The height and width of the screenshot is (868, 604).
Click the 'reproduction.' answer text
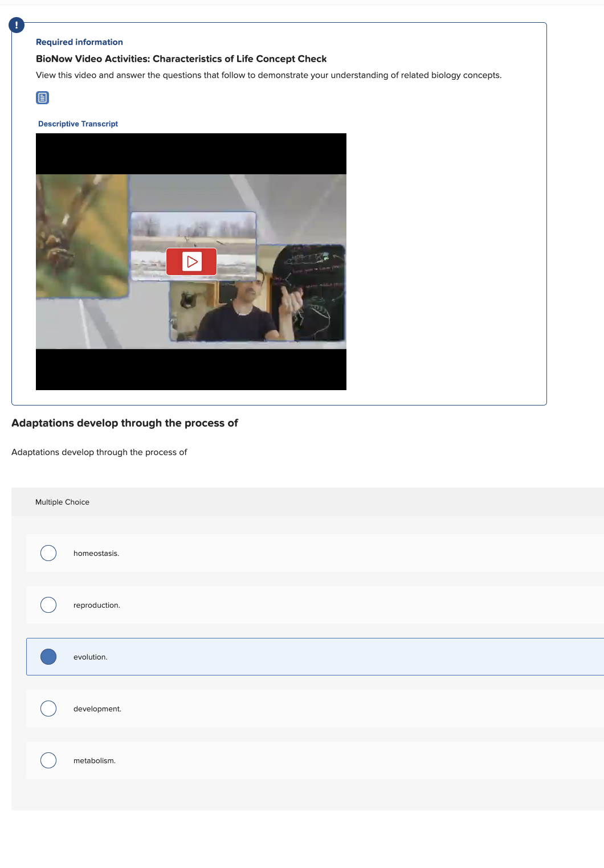tap(97, 605)
